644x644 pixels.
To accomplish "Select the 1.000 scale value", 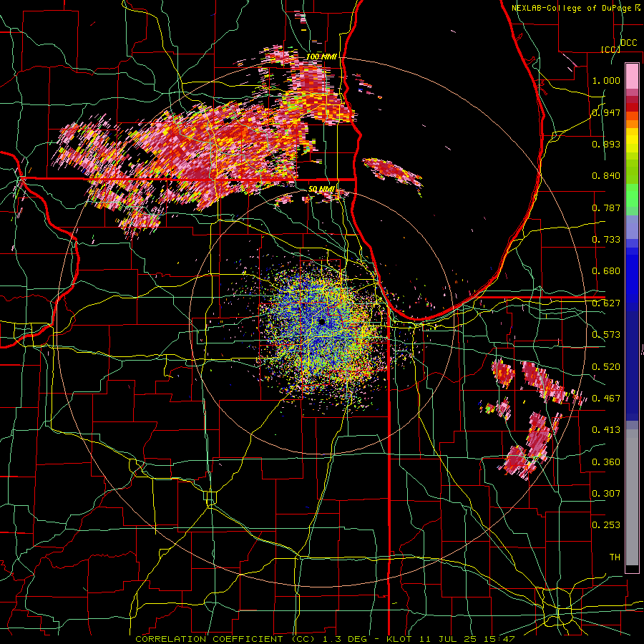I will click(606, 80).
